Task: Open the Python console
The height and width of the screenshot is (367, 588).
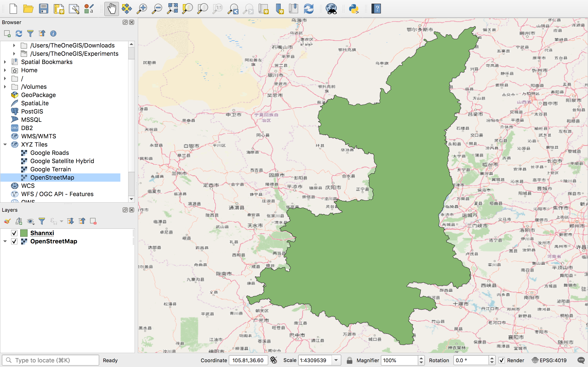Action: 353,8
